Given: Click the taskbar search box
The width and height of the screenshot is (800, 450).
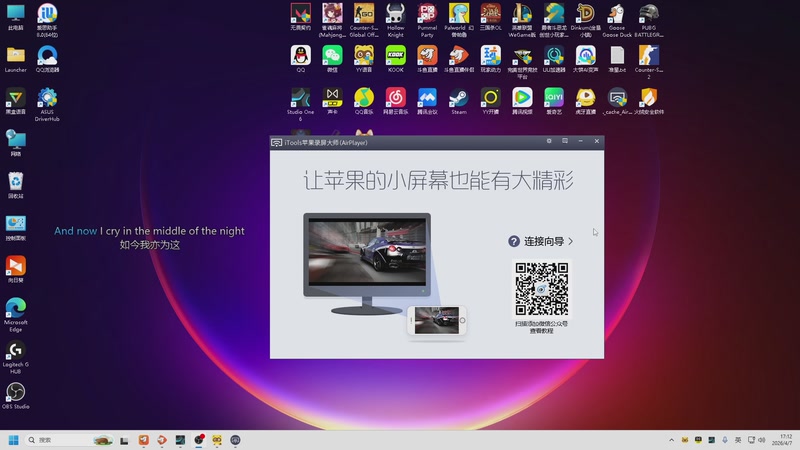Looking at the screenshot, I should click(x=69, y=440).
